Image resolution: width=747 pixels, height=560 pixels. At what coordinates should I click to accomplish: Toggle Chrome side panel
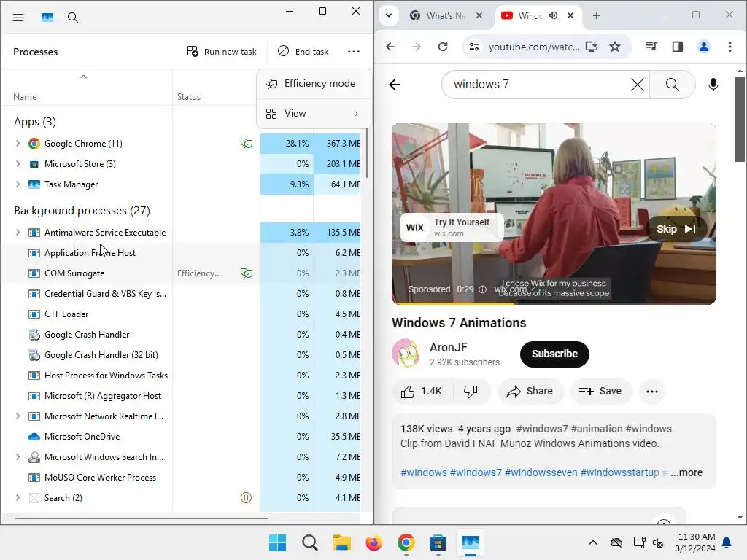pos(678,47)
